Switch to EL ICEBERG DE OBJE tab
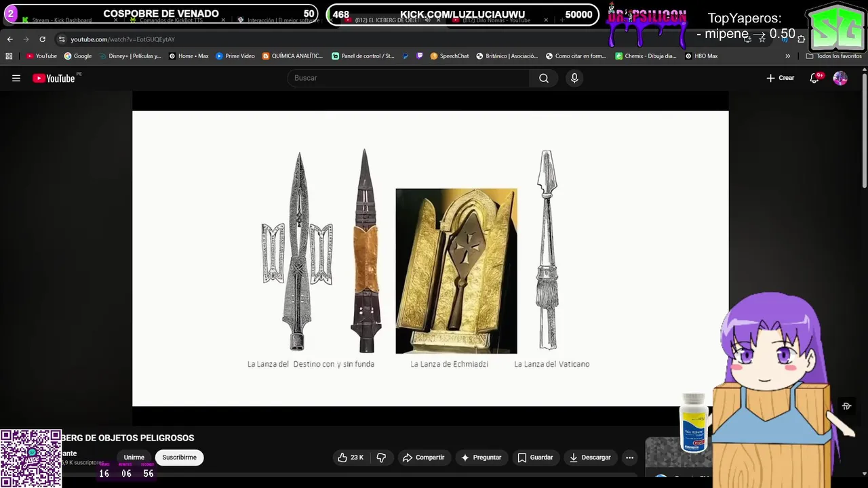868x488 pixels. (x=387, y=20)
